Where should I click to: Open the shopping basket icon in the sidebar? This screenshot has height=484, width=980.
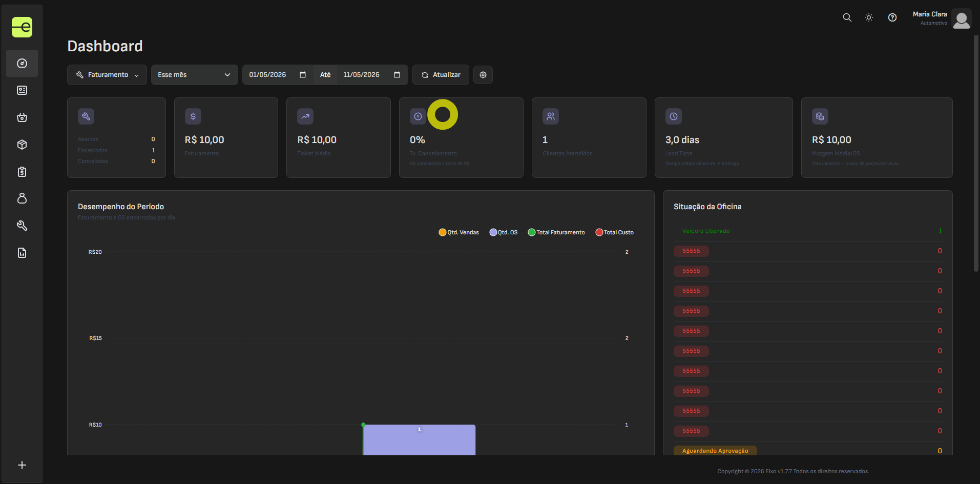pos(22,117)
